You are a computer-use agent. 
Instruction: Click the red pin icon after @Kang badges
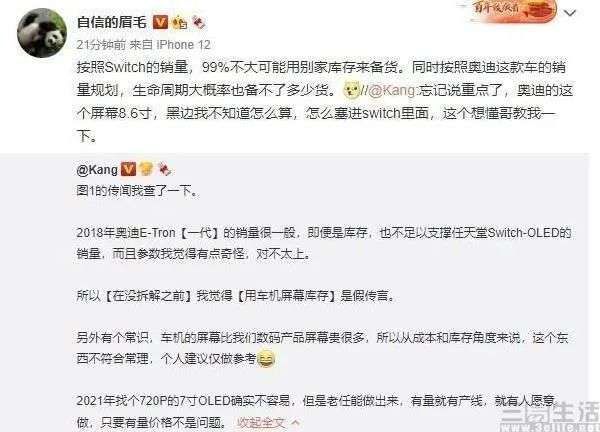tap(165, 169)
